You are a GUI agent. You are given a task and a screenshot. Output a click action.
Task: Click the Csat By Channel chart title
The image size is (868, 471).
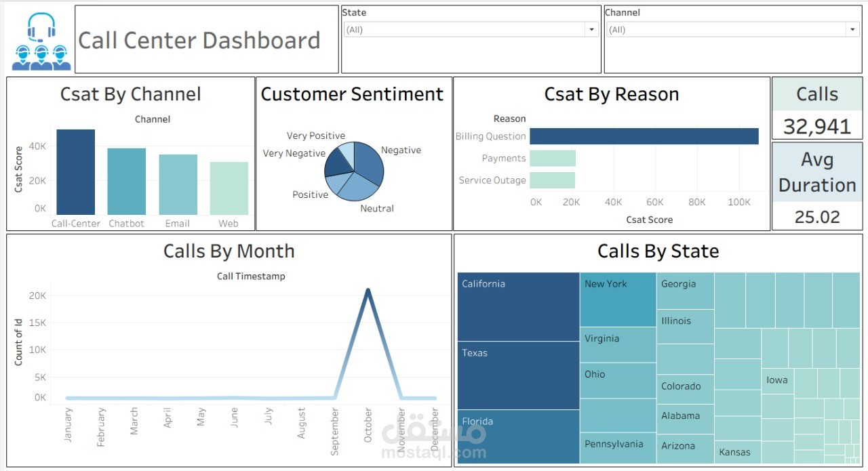click(131, 94)
